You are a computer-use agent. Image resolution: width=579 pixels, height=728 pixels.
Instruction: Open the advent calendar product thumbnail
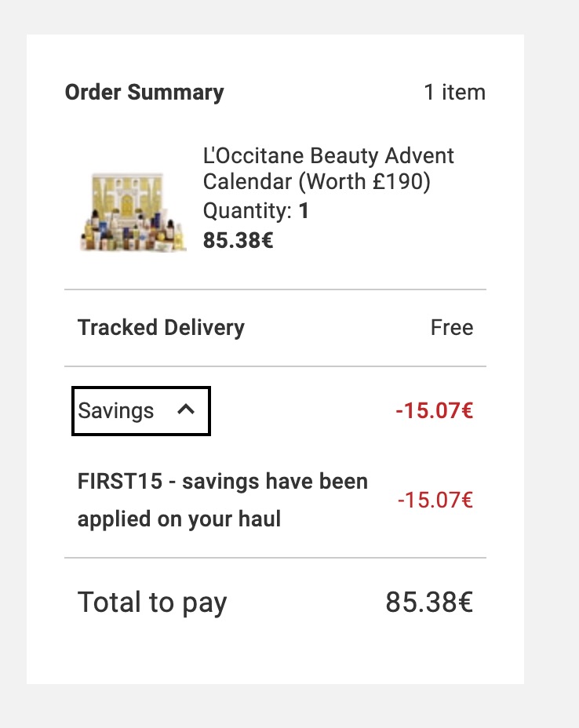[x=133, y=212]
